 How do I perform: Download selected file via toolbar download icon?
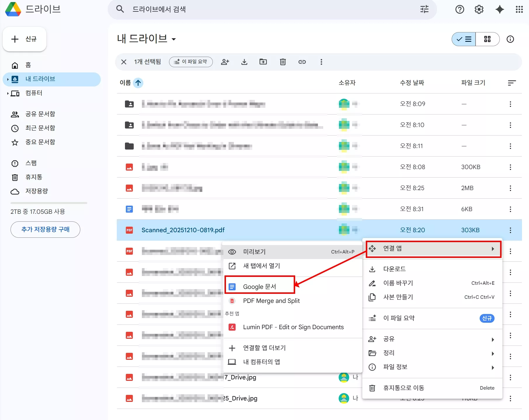tap(244, 62)
